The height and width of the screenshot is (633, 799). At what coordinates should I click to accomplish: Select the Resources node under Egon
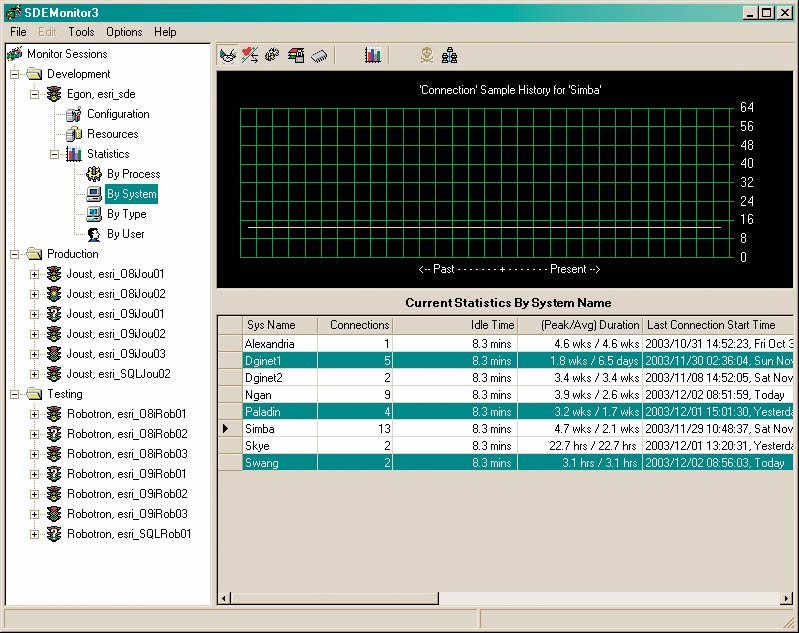(112, 134)
